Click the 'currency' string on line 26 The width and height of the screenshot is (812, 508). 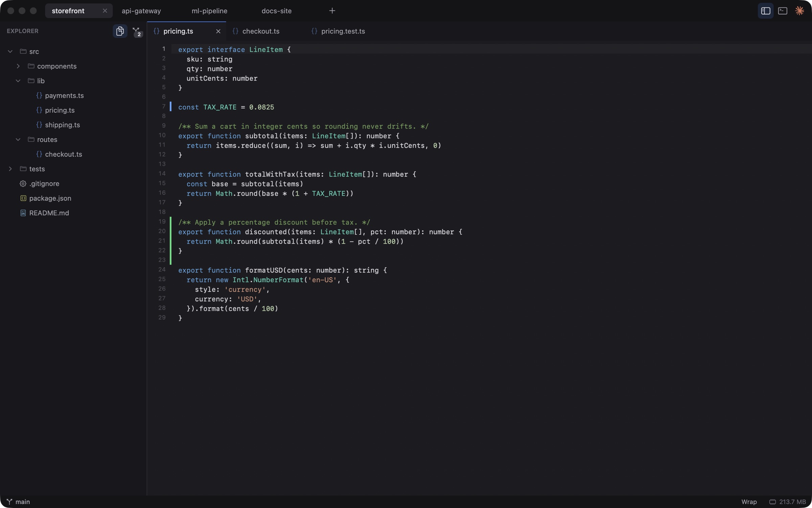(245, 290)
